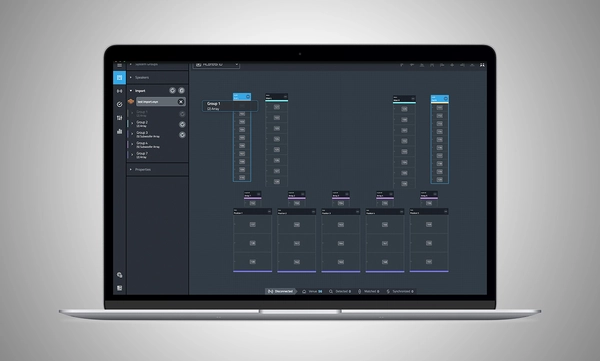Click the first round button in Import header

(x=173, y=90)
